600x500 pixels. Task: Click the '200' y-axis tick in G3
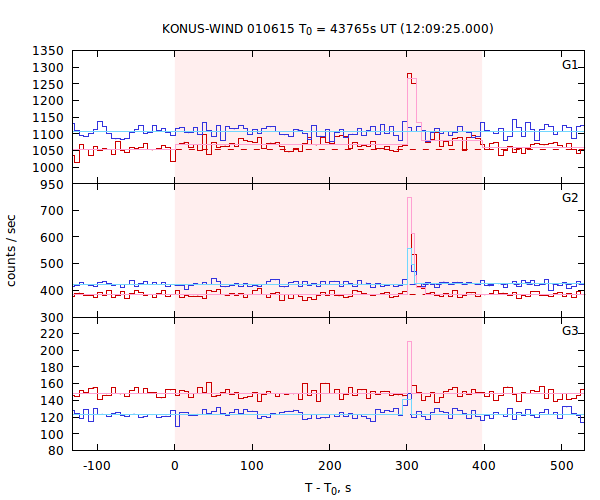(52, 350)
